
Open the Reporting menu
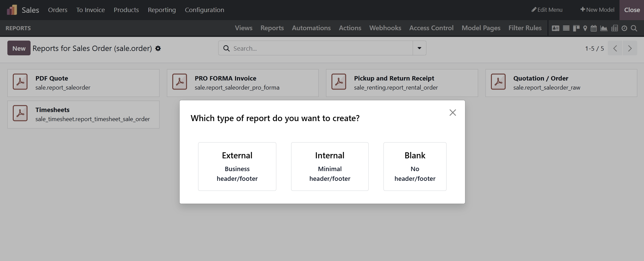pos(162,10)
